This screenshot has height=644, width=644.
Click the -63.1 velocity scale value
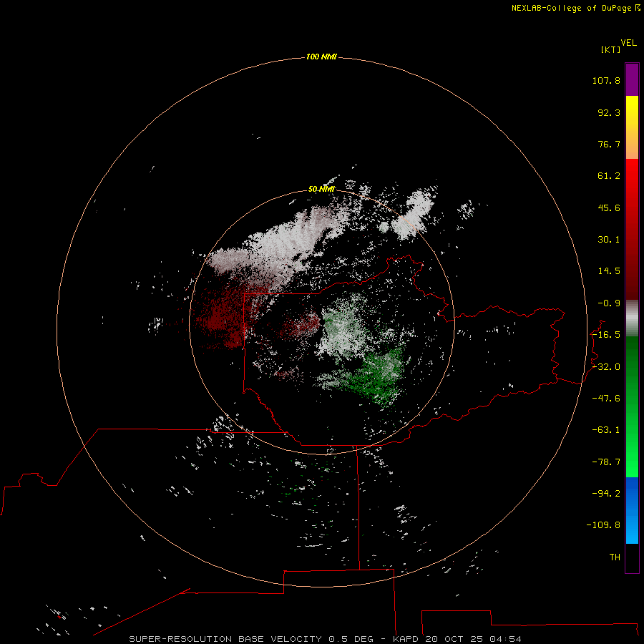click(x=606, y=430)
